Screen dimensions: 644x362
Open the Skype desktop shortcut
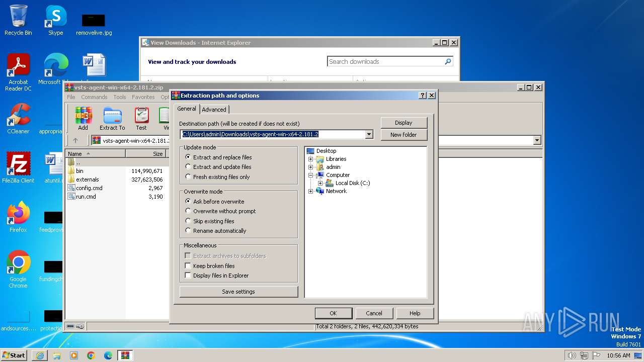point(55,20)
